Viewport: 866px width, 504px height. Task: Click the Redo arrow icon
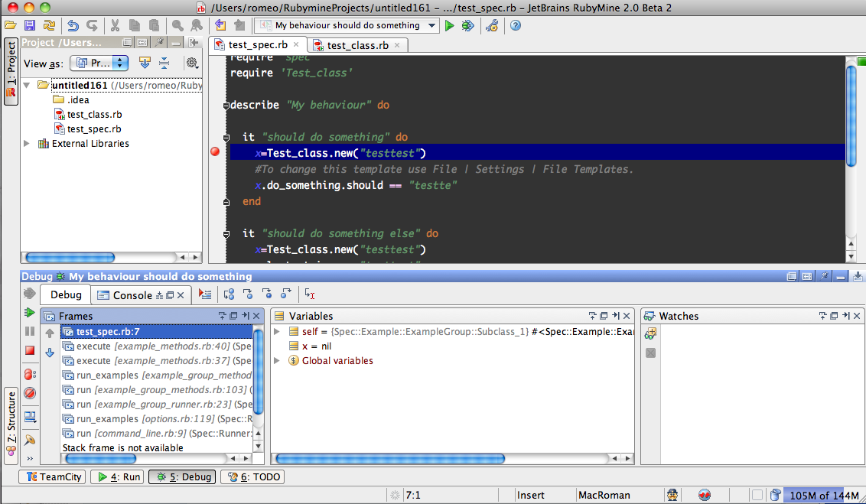(92, 25)
